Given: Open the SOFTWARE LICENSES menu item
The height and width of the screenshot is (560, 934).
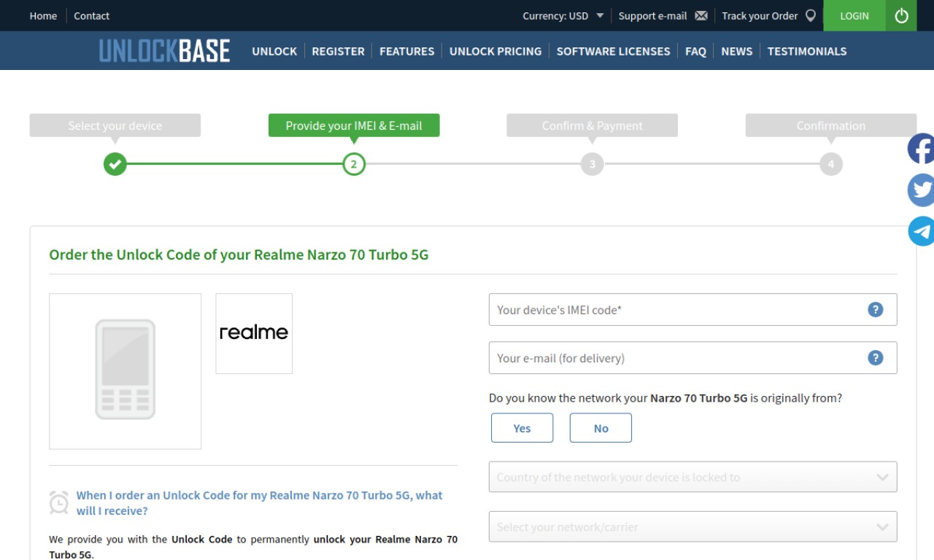Looking at the screenshot, I should click(613, 51).
